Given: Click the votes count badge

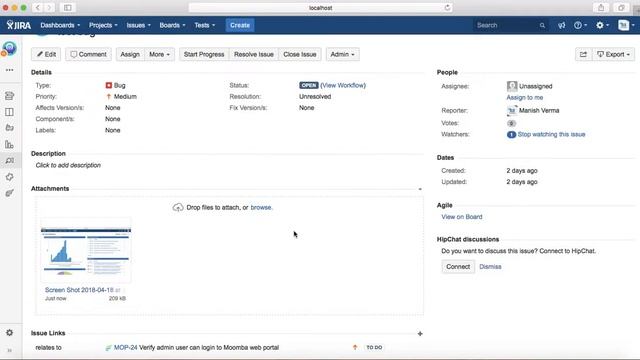Looking at the screenshot, I should tap(511, 123).
